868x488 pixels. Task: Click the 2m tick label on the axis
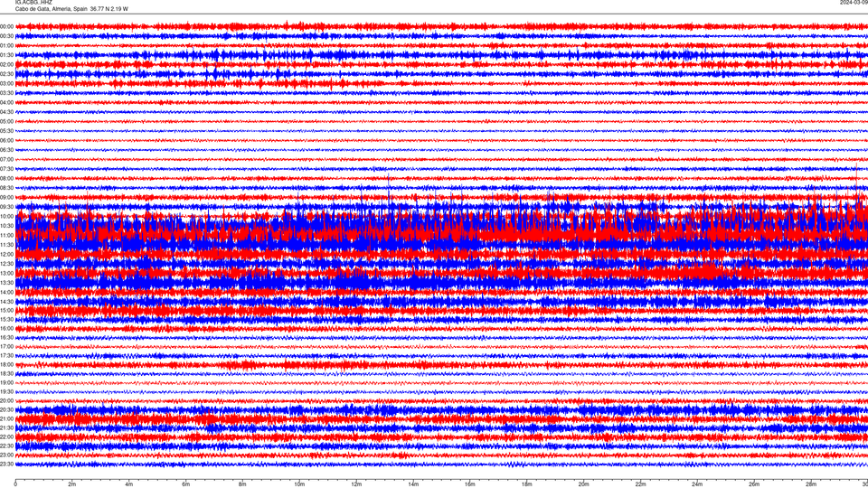pyautogui.click(x=72, y=484)
